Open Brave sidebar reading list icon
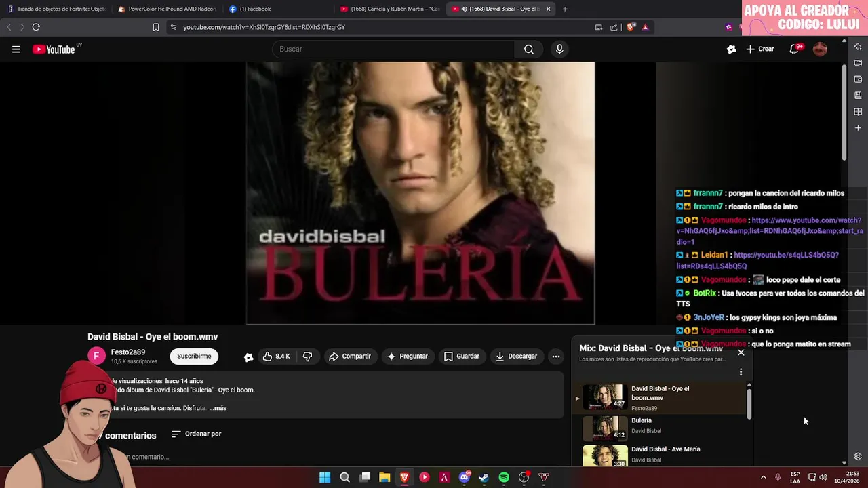This screenshot has width=868, height=488. [858, 112]
